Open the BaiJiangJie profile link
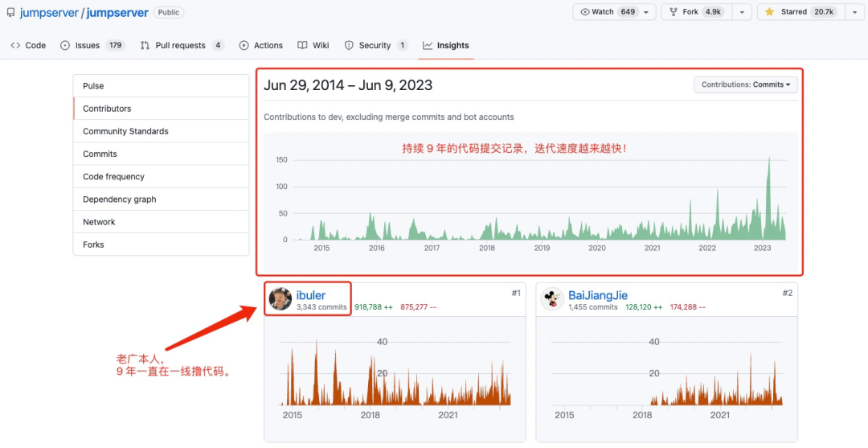Screen dimensions: 868x448 pos(598,295)
